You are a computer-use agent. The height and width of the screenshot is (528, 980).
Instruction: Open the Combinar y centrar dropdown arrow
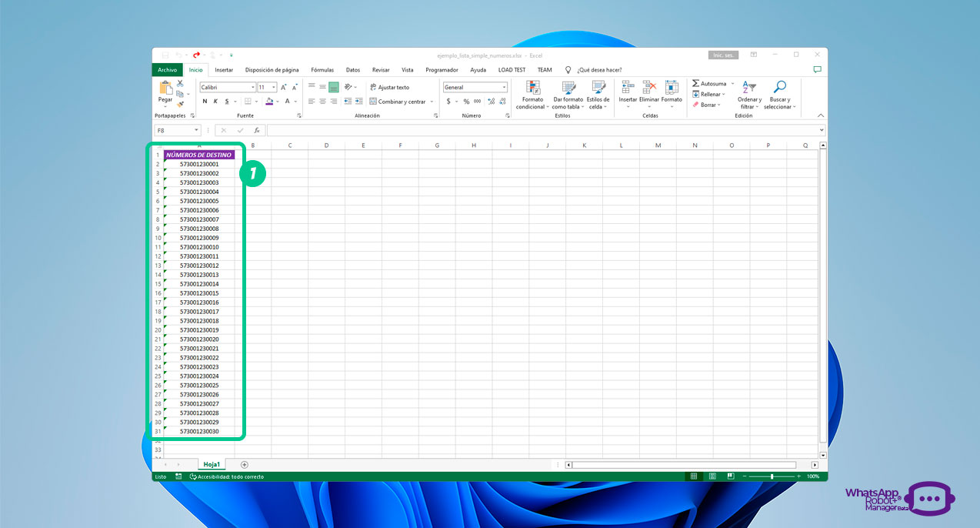tap(432, 102)
